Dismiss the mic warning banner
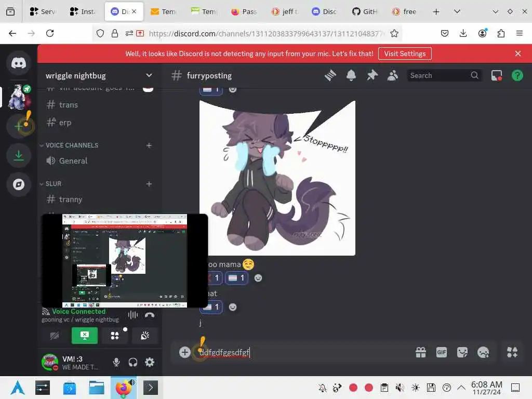Image resolution: width=532 pixels, height=399 pixels. 518,54
